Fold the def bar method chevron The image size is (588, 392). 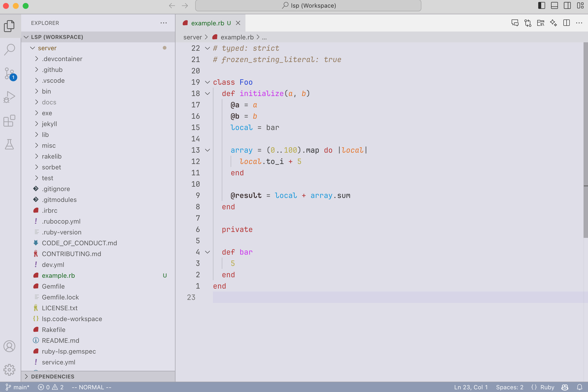208,252
